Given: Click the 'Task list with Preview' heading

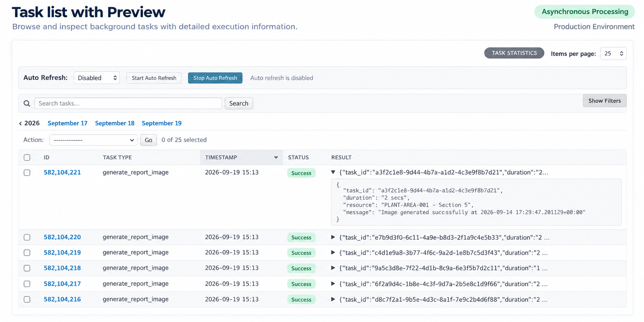Looking at the screenshot, I should tap(89, 12).
